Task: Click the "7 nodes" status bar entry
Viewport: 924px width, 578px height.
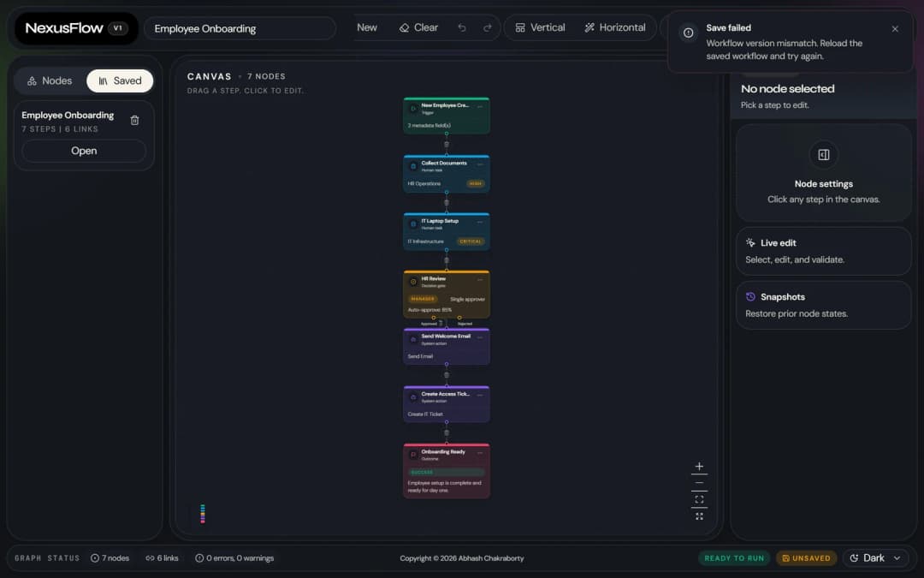Action: tap(110, 558)
